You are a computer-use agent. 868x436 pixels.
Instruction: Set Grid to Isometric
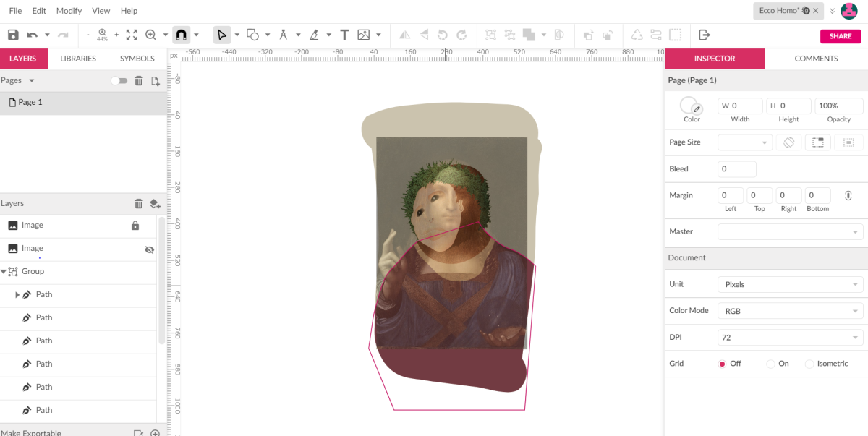click(x=809, y=364)
